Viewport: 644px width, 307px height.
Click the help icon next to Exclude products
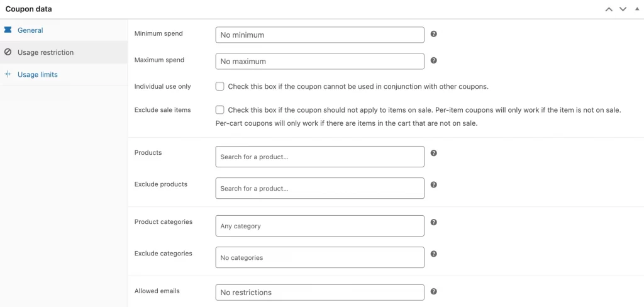[x=434, y=184]
